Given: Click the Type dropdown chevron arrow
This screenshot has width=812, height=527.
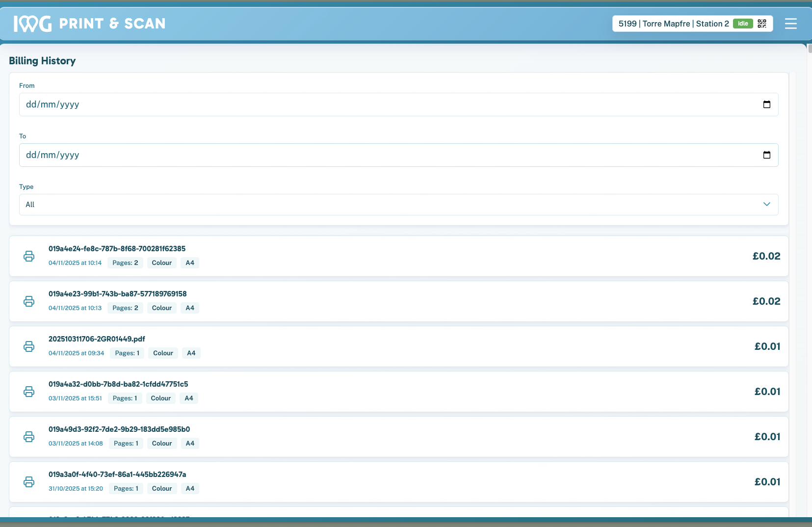Looking at the screenshot, I should point(766,205).
